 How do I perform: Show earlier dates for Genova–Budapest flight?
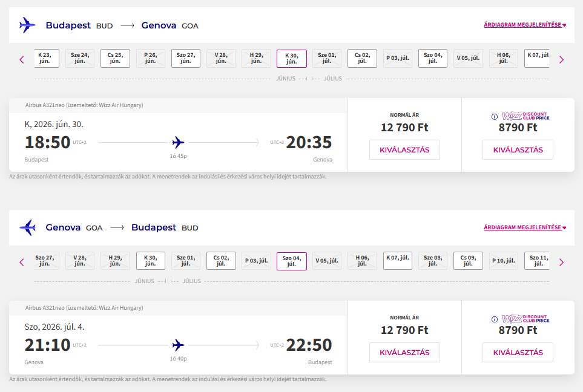pyautogui.click(x=22, y=262)
